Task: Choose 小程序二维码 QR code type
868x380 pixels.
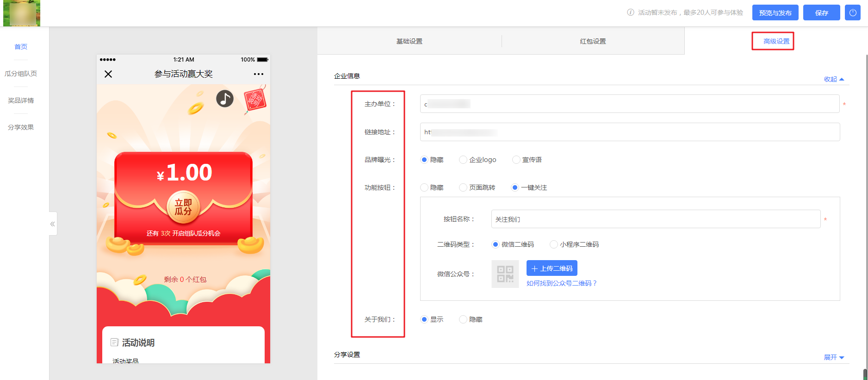Action: tap(574, 244)
